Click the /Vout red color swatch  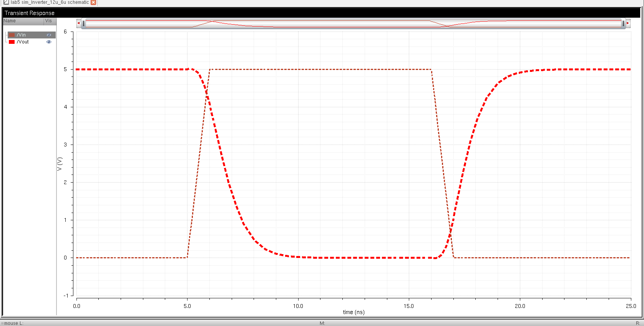click(x=12, y=42)
